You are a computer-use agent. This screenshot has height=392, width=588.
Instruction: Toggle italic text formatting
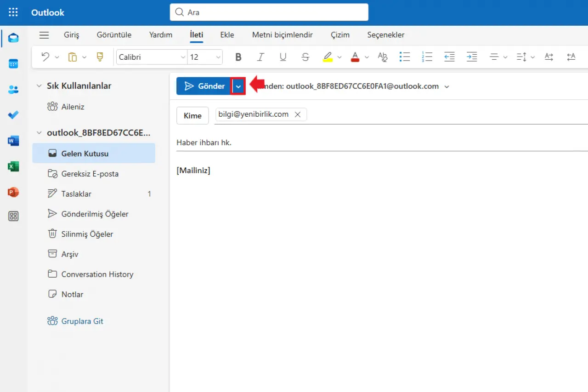[x=260, y=57]
